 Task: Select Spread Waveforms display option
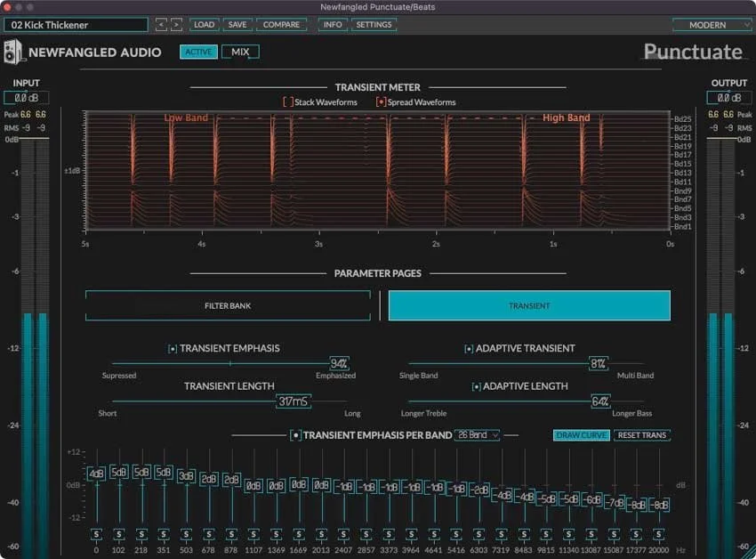381,101
